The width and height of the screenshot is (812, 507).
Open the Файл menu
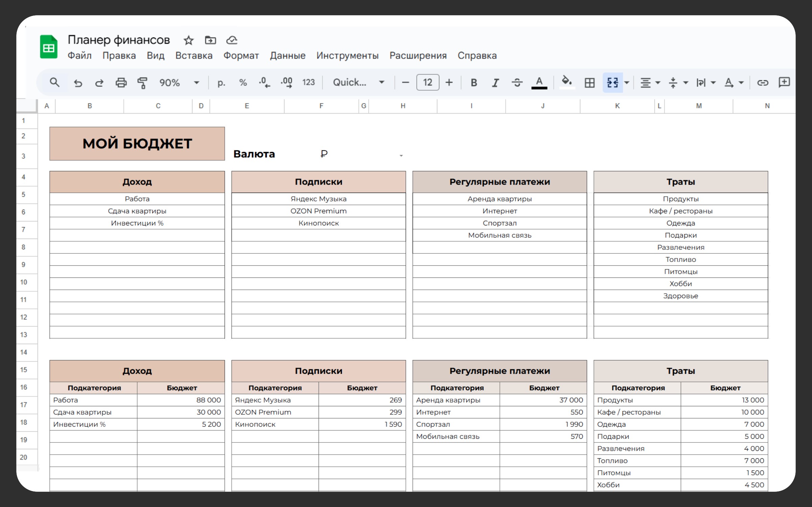79,55
